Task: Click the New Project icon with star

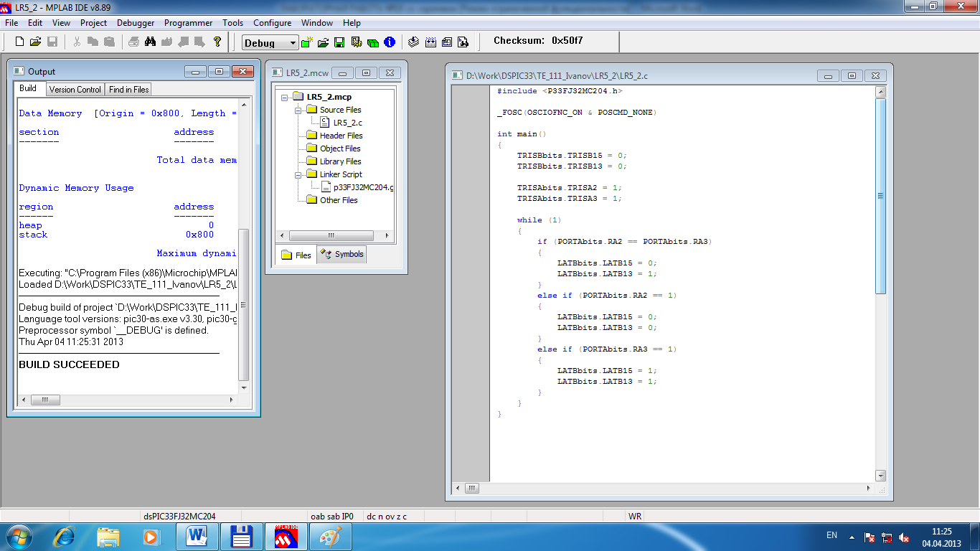Action: 307,42
